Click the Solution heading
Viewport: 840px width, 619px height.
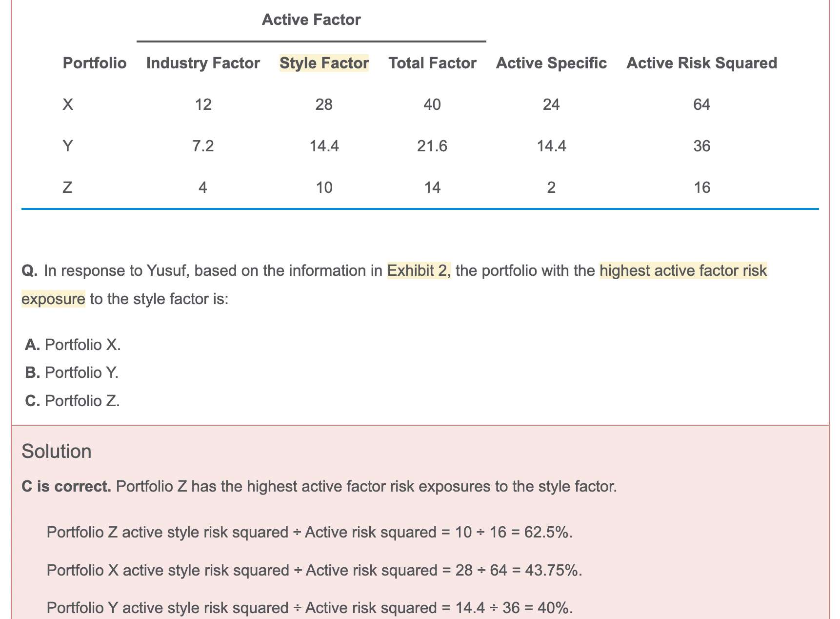pos(57,451)
